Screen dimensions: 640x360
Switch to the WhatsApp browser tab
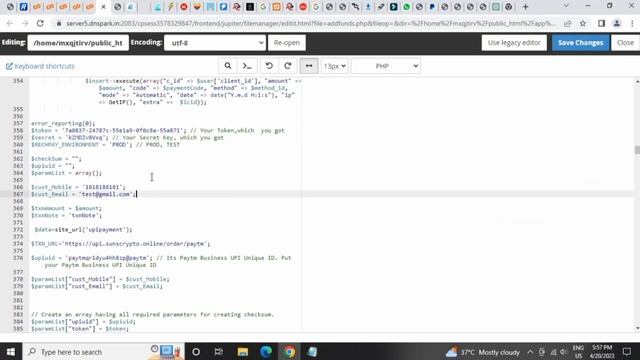coord(407,7)
